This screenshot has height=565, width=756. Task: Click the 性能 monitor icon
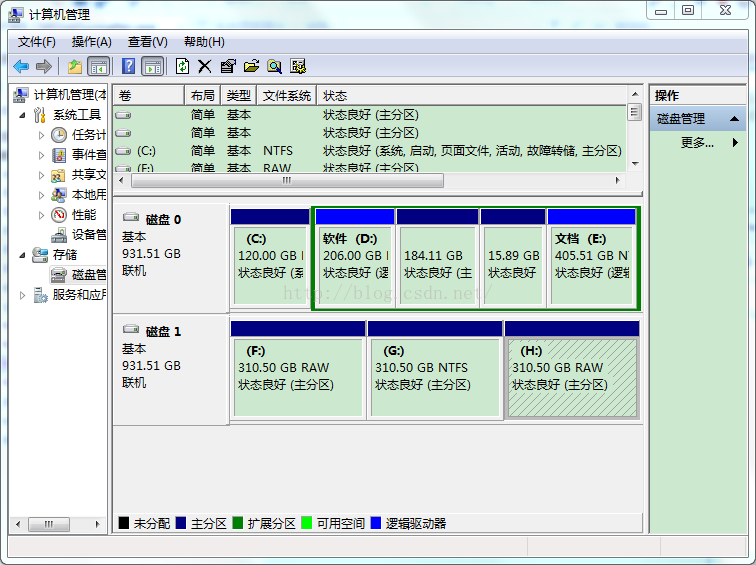point(59,215)
